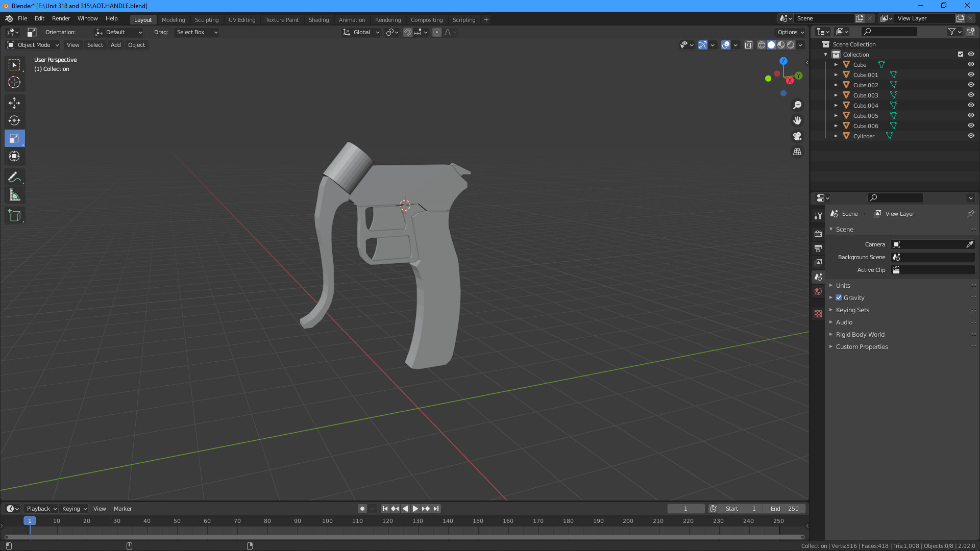
Task: Hide Cube.003 using its eye icon
Action: 971,95
